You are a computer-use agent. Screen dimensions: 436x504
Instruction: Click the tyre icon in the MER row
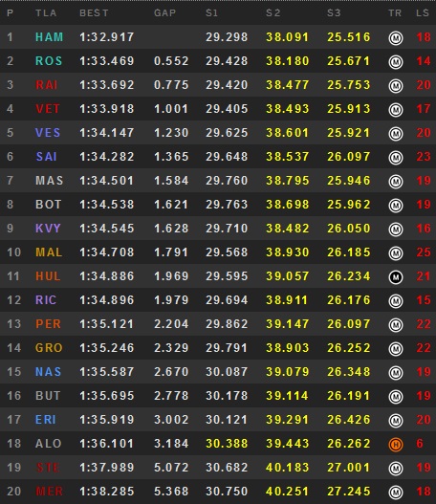pyautogui.click(x=396, y=492)
